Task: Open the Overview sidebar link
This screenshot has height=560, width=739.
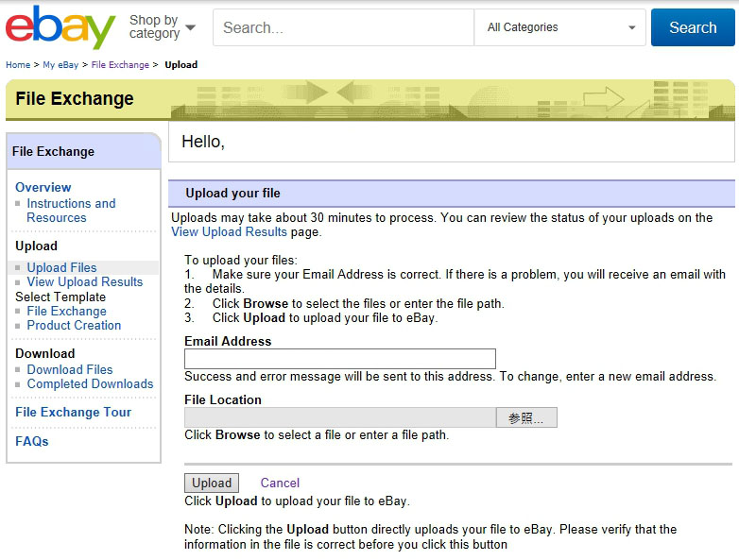Action: pos(43,187)
